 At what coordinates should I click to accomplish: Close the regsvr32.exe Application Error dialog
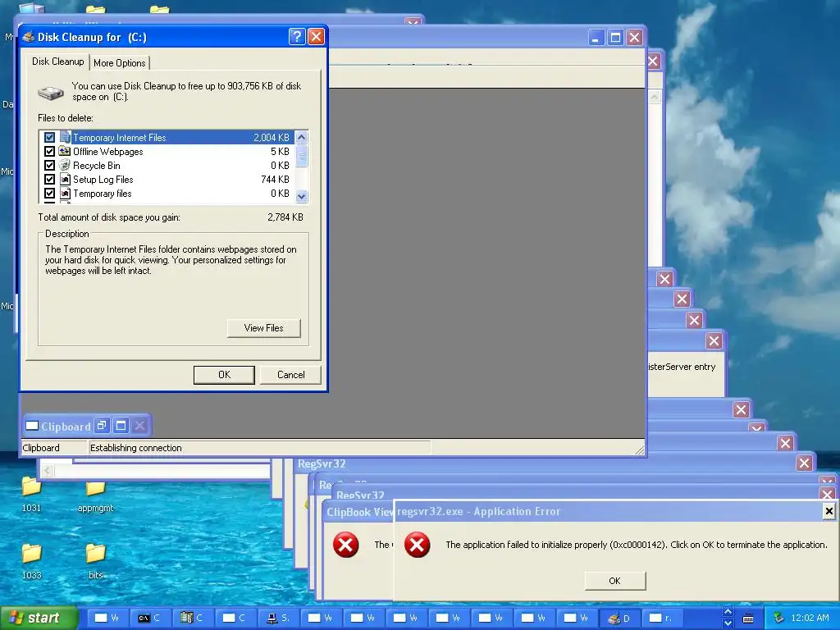(829, 511)
